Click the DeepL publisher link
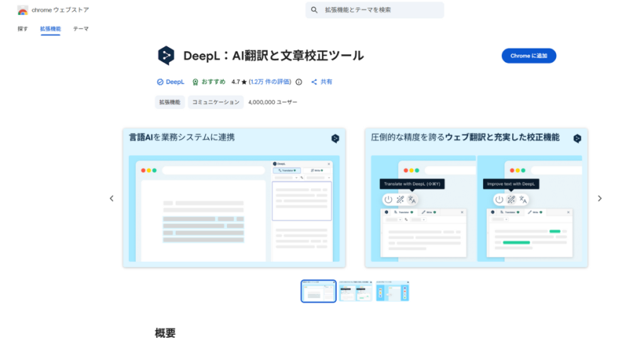Screen dimensions: 644x338 click(x=174, y=82)
